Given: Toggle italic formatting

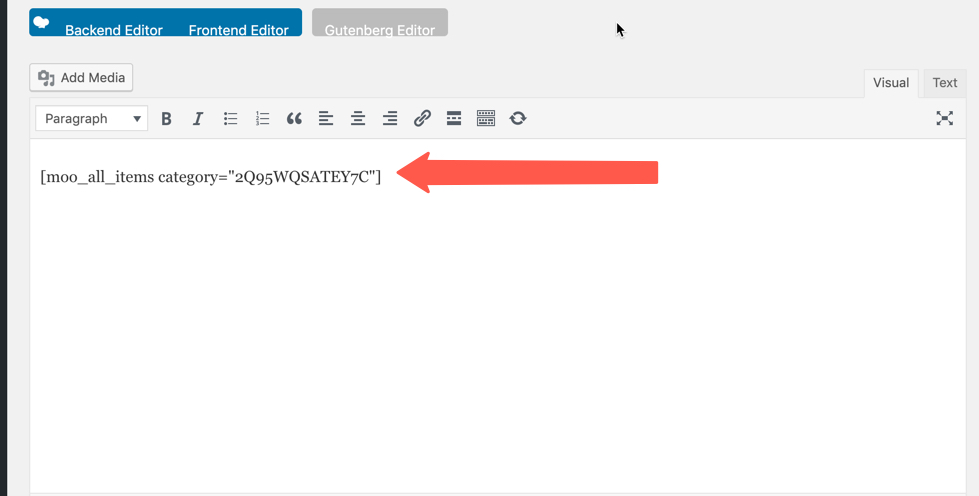Looking at the screenshot, I should pos(198,118).
